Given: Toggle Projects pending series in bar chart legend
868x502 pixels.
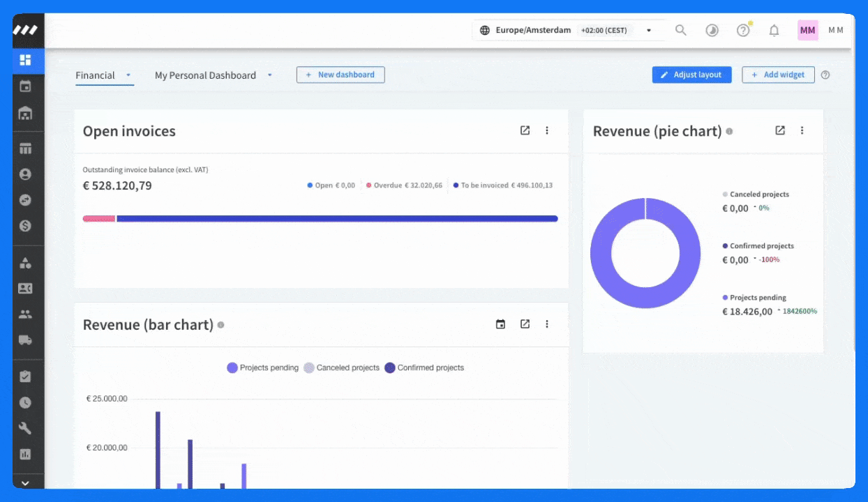Looking at the screenshot, I should [262, 367].
